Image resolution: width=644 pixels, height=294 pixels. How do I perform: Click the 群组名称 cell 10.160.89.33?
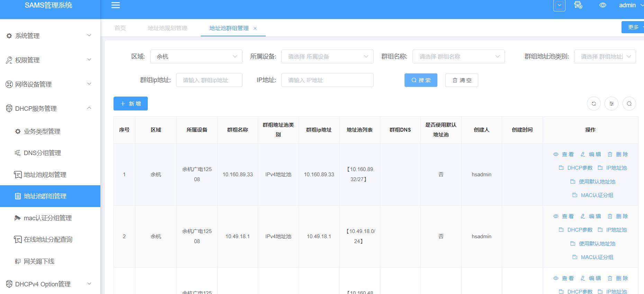click(238, 174)
